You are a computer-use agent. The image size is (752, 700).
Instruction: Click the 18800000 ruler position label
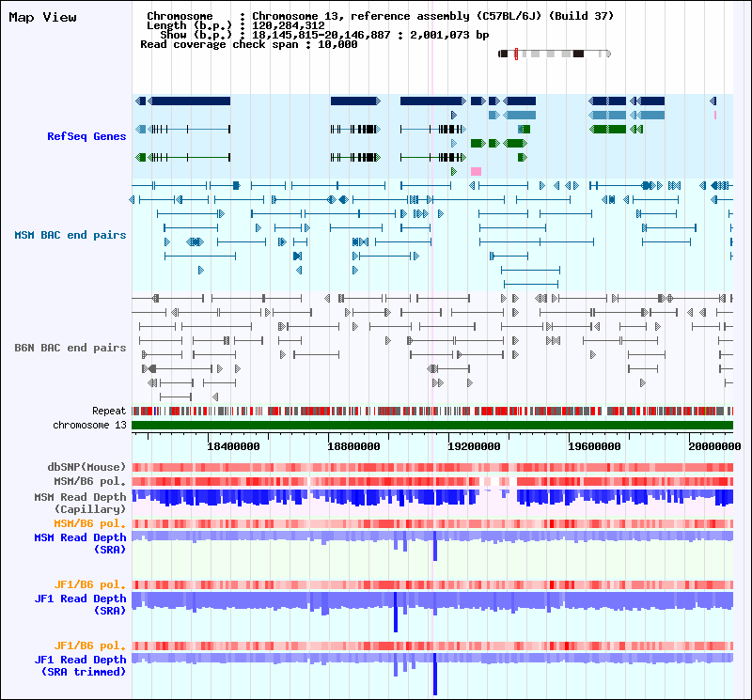(x=353, y=447)
